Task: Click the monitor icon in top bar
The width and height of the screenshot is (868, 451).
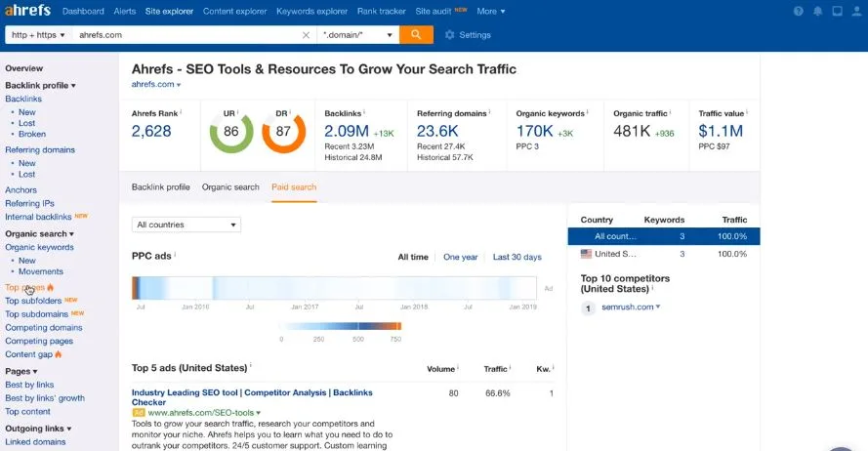Action: (x=837, y=11)
